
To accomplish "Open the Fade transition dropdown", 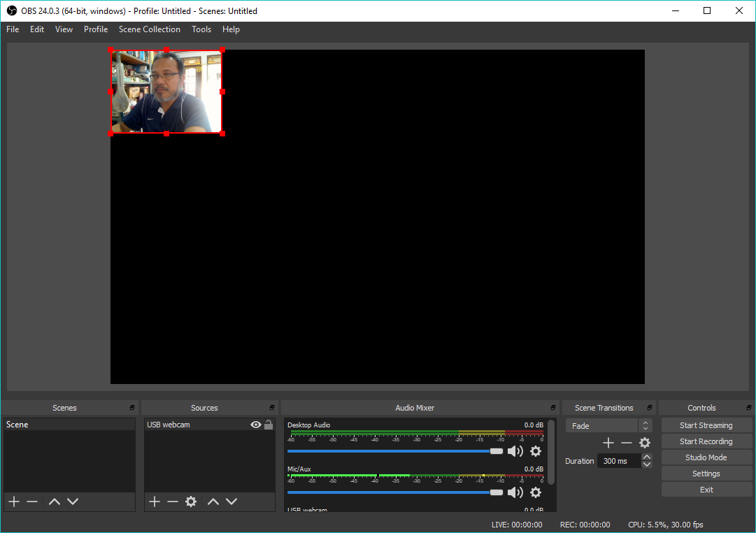I will click(608, 426).
